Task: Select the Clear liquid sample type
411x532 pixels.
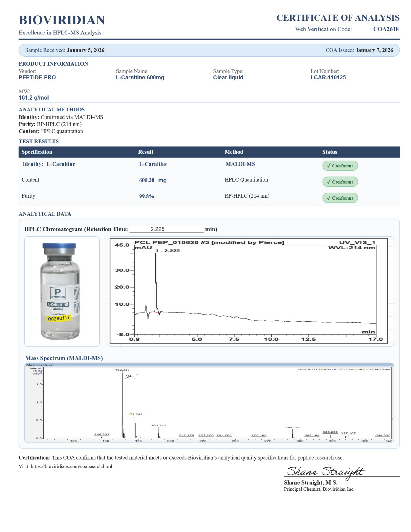Action: [228, 77]
